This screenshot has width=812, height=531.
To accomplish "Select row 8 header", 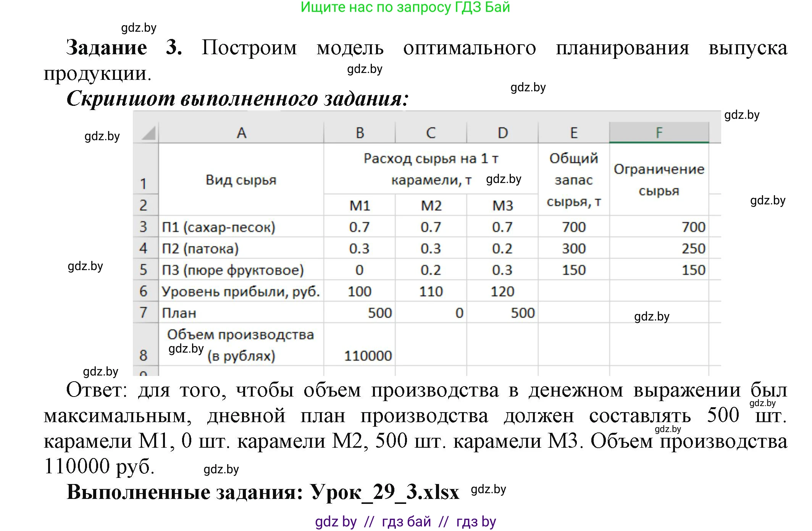I will point(146,344).
